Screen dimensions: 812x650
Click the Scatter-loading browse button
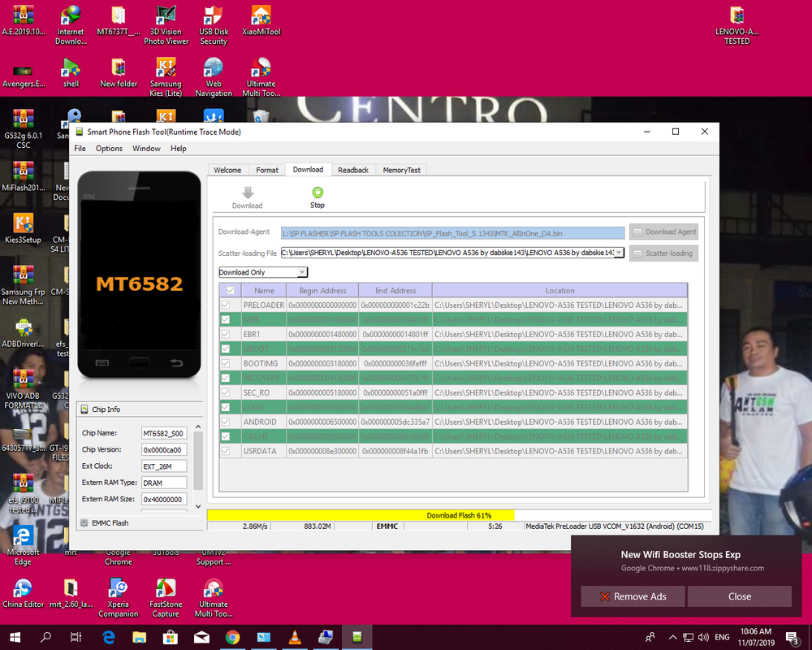tap(664, 253)
